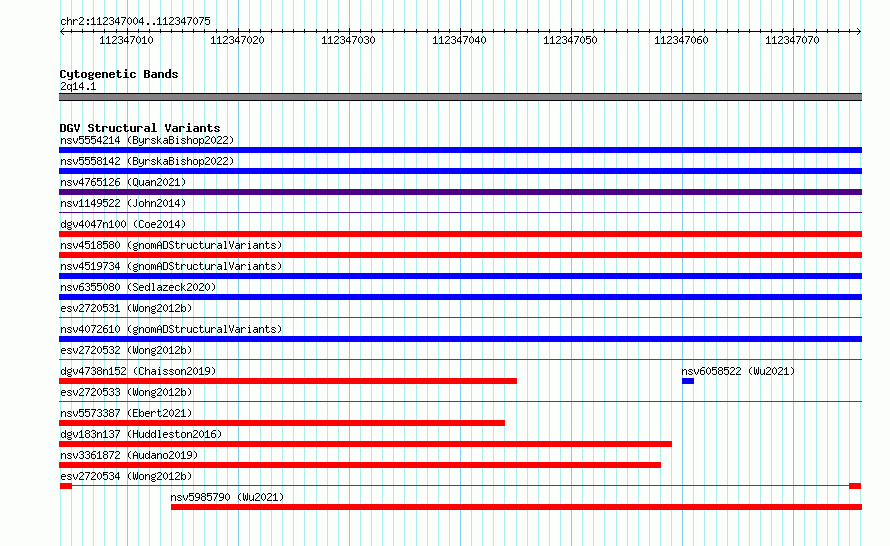Image resolution: width=890 pixels, height=546 pixels.
Task: Select the red nsv5573387 variant bar
Action: point(282,423)
